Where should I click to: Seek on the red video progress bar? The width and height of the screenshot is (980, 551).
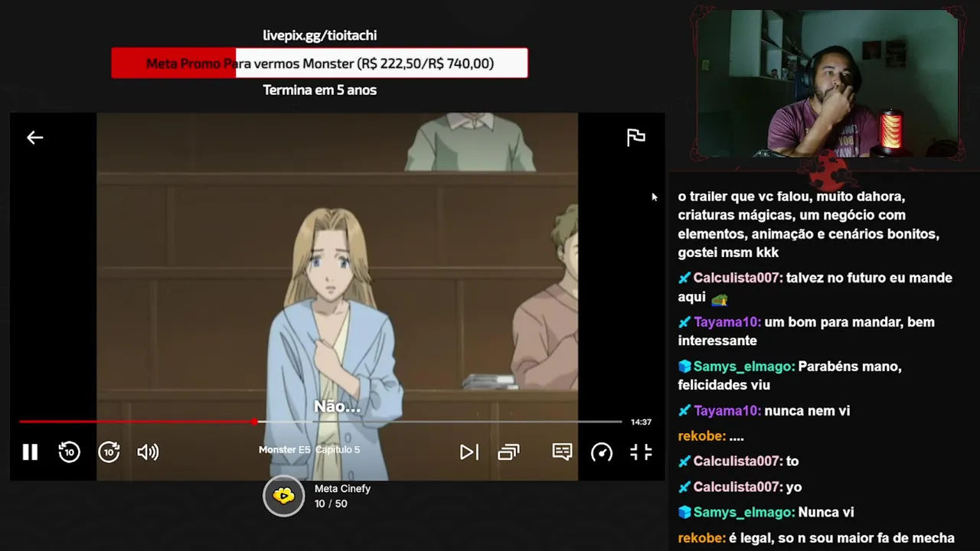click(320, 422)
